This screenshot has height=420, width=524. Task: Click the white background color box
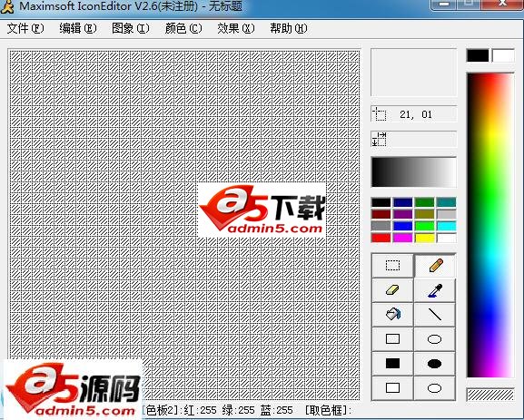[503, 55]
